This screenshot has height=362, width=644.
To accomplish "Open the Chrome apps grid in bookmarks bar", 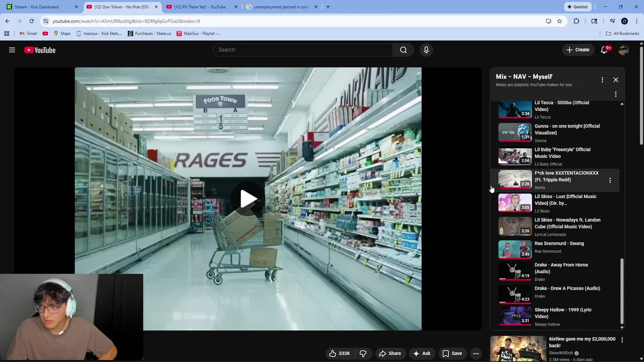I will click(x=7, y=33).
